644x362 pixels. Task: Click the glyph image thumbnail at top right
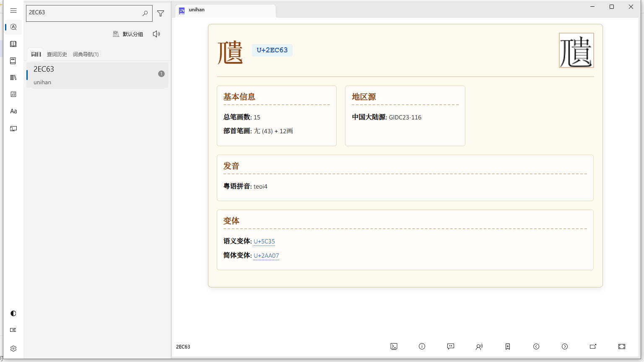coord(576,50)
